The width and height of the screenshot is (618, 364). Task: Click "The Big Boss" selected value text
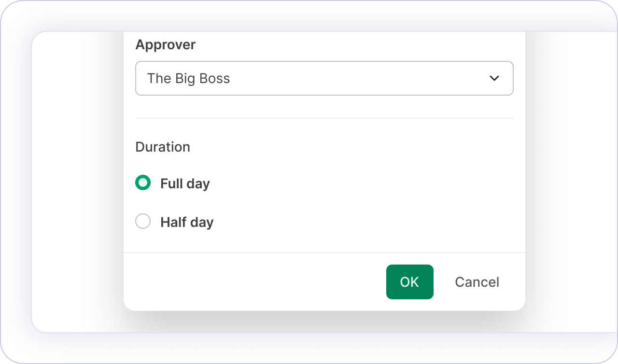point(188,78)
